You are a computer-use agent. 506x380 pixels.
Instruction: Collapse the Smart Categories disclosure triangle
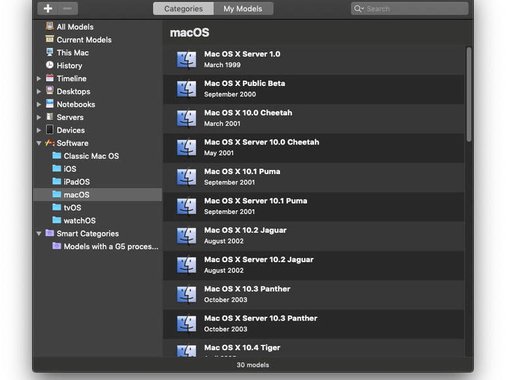click(39, 234)
